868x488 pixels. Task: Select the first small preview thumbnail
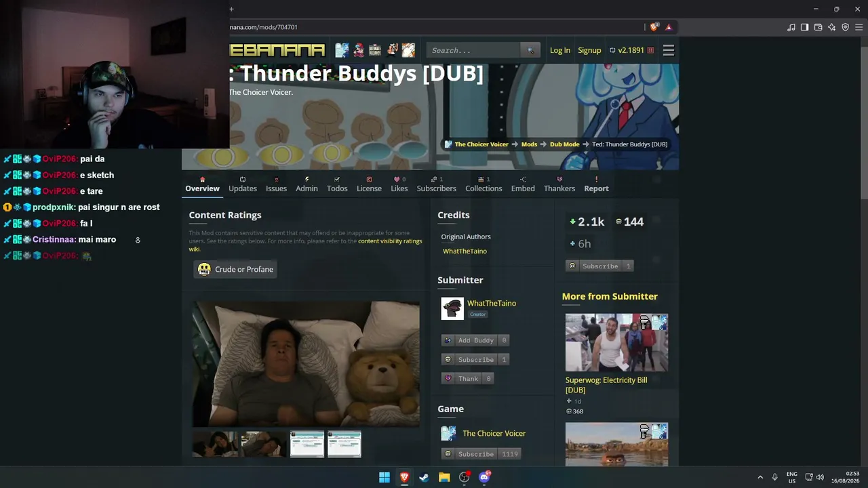[x=215, y=444]
